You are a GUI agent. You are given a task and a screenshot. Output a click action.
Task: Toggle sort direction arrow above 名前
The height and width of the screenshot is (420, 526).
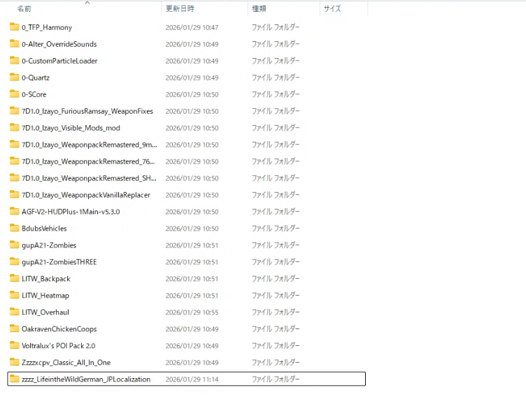pos(87,3)
